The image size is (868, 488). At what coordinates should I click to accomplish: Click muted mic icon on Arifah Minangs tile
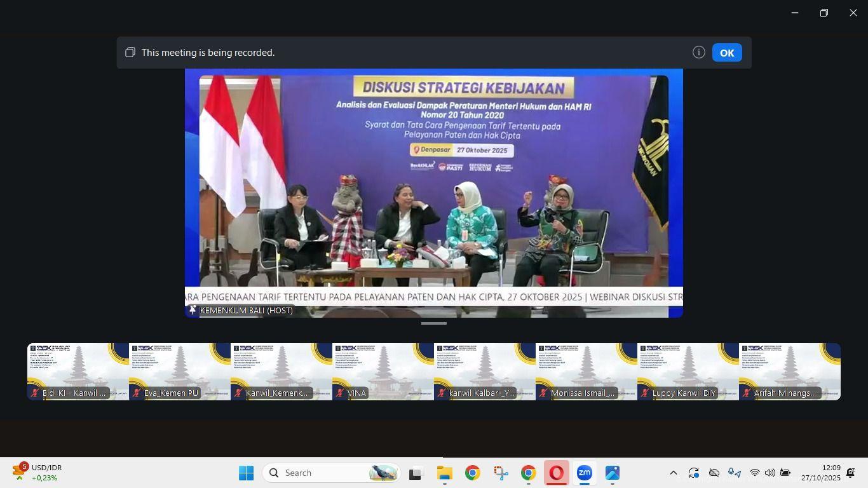tap(747, 393)
